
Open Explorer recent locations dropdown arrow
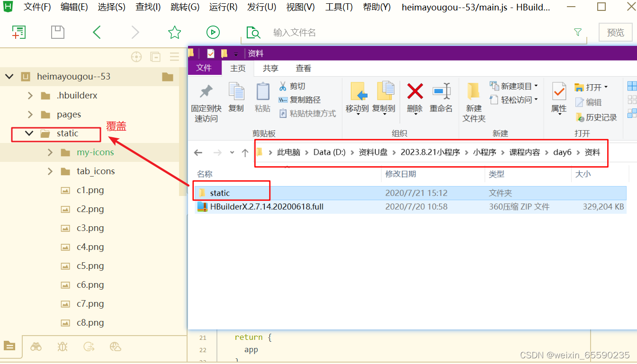232,152
